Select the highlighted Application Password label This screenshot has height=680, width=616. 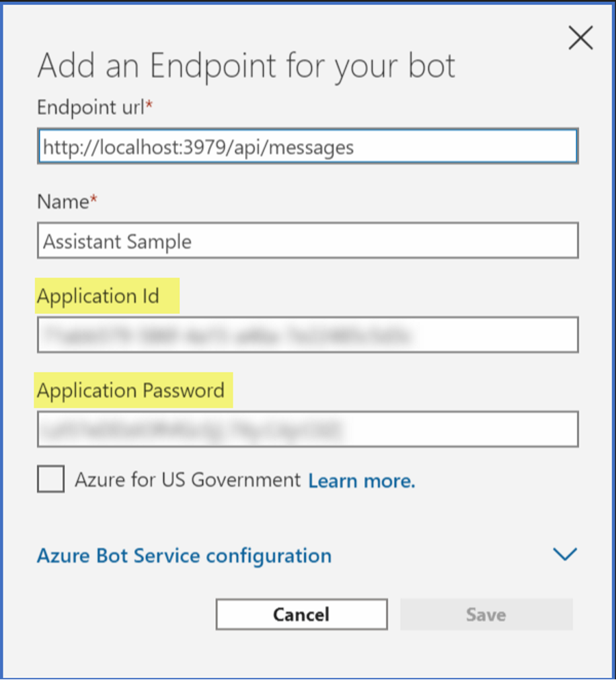click(x=131, y=391)
